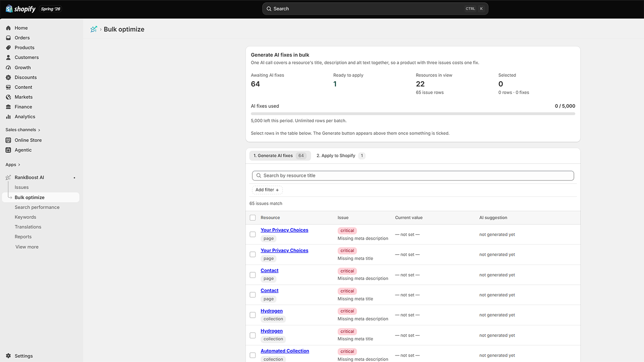Open Agentic channel via its icon
Viewport: 644px width, 362px height.
(x=8, y=150)
